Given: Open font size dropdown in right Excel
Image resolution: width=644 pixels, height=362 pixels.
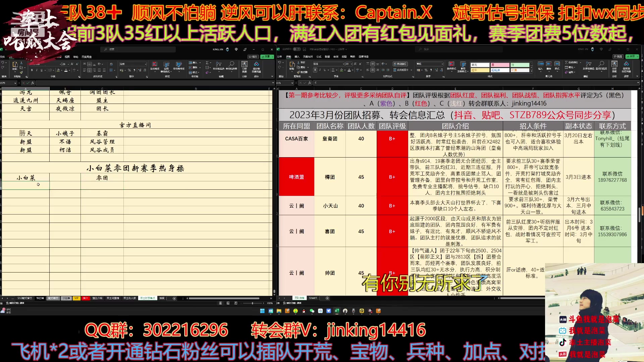Looking at the screenshot, I should 352,64.
